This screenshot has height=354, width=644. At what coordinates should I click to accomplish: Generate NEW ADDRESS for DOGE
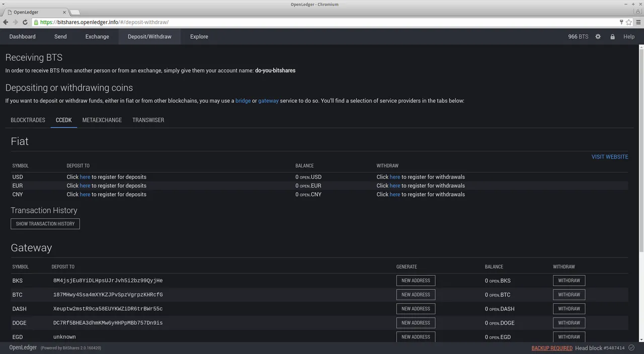tap(416, 323)
